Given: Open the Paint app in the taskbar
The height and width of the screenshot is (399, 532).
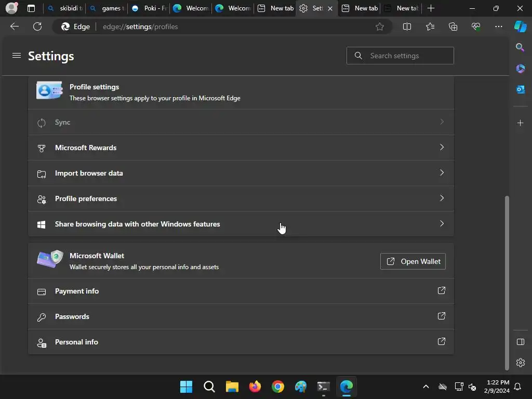Looking at the screenshot, I should [x=301, y=387].
